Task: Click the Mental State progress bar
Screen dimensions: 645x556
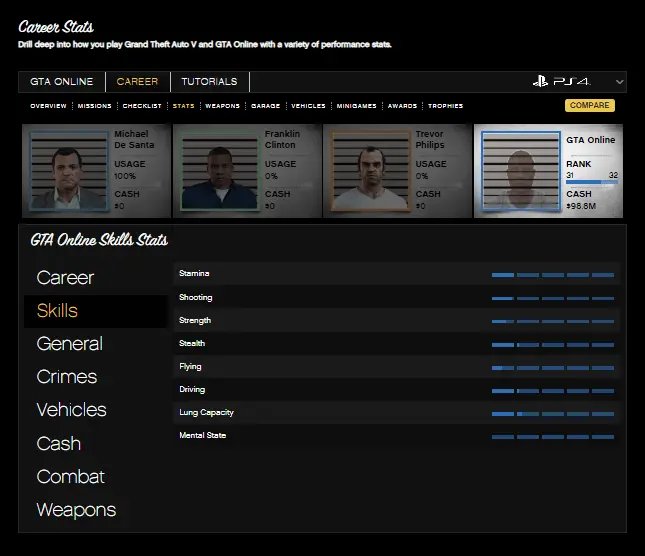Action: [x=552, y=437]
